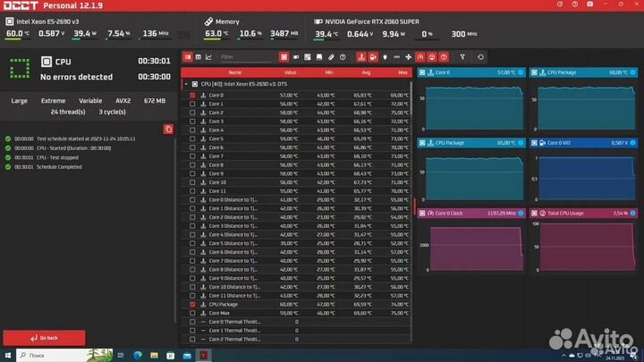
Task: Toggle the clock frequency gauge filter
Action: [x=420, y=57]
